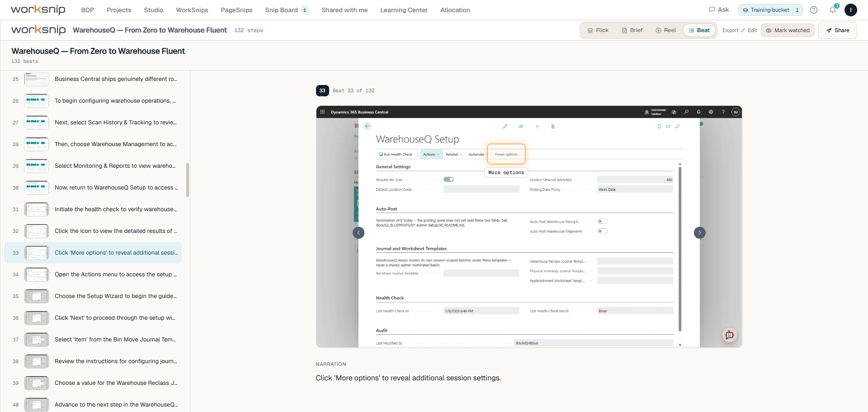Viewport: 868px width, 412px height.
Task: Click the share icon above WarehouseQ Setup title
Action: point(521,127)
